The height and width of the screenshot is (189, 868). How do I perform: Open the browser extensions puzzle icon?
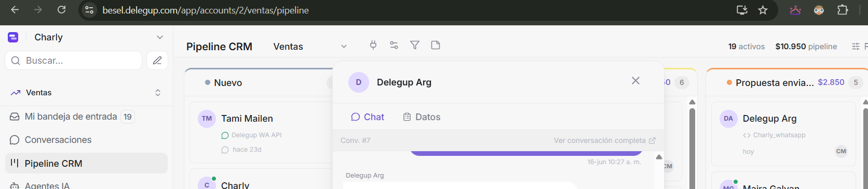pyautogui.click(x=843, y=10)
